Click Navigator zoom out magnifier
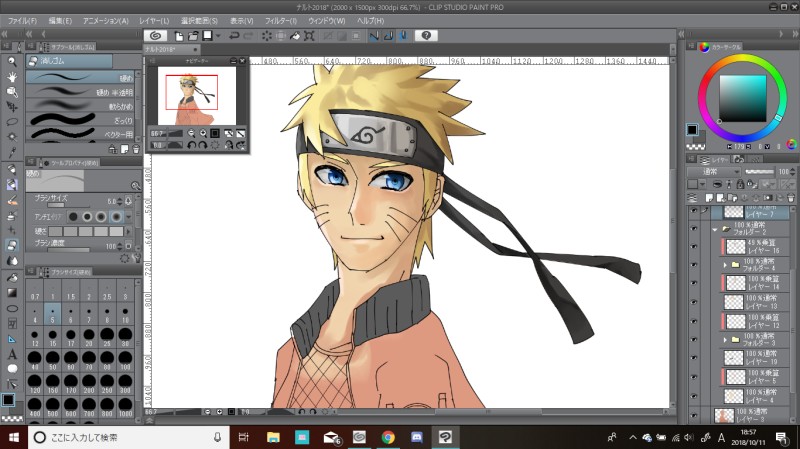 coord(191,133)
